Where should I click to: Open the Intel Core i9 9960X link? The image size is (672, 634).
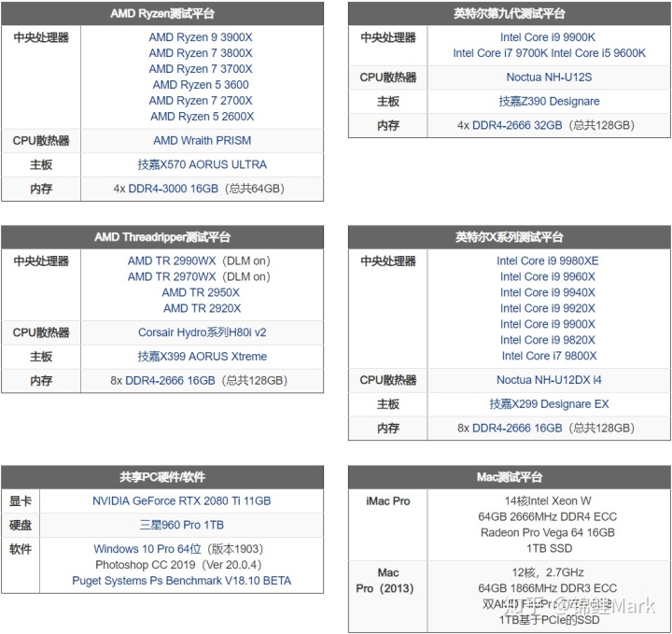(548, 277)
